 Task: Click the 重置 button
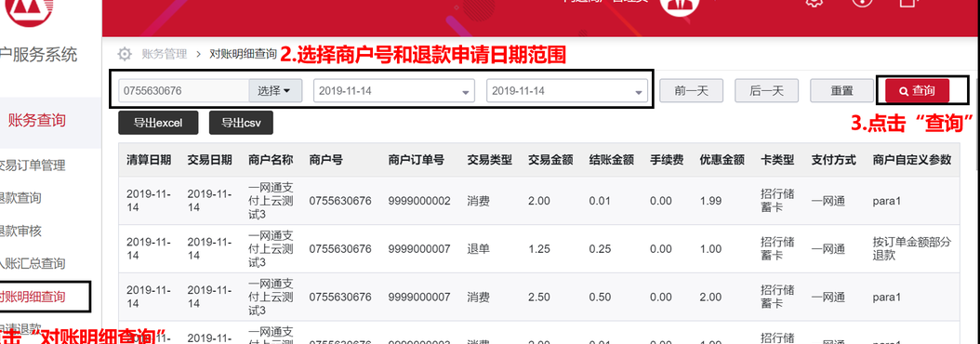[841, 91]
